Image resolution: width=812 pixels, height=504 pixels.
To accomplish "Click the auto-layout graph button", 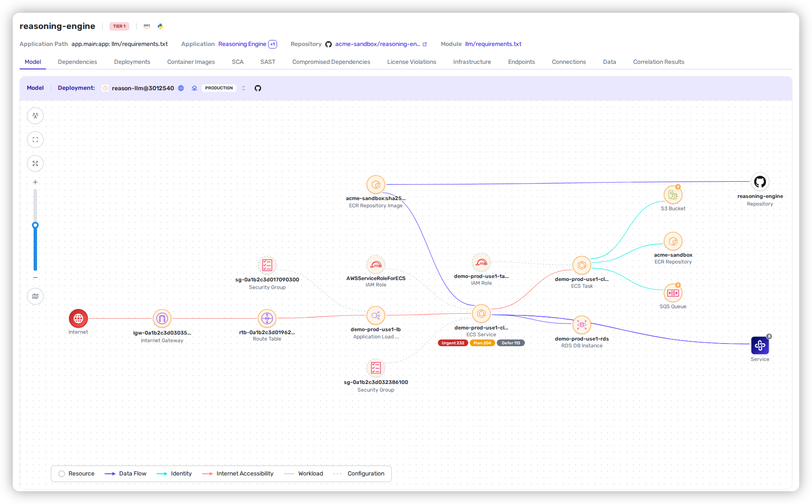I will point(35,116).
